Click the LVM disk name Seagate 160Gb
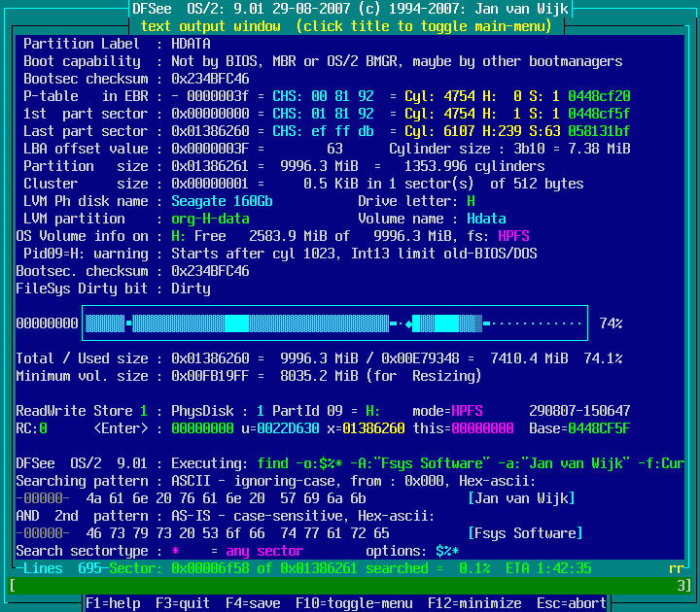This screenshot has width=700, height=612. tap(222, 201)
